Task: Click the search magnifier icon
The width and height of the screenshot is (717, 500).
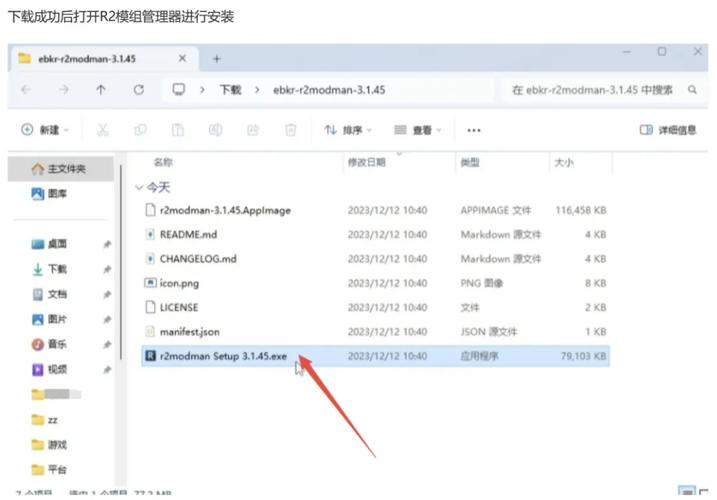Action: [x=692, y=90]
